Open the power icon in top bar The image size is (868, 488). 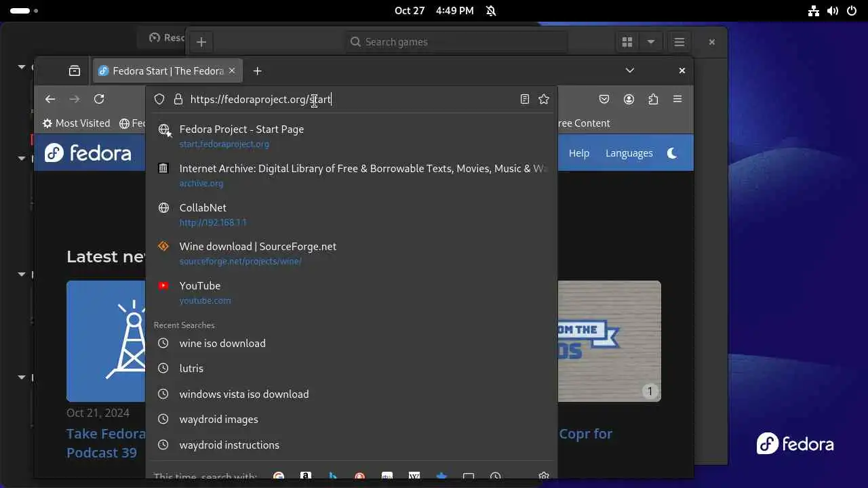point(852,11)
